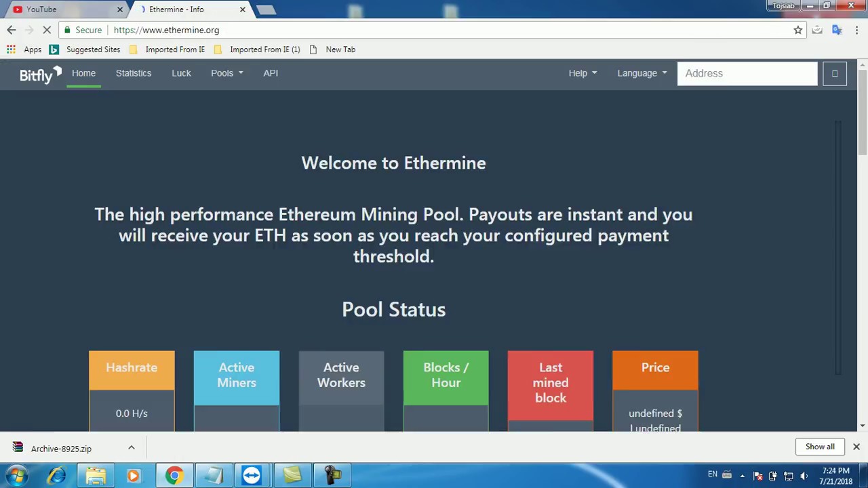Open the Suggested Sites bookmark
The image size is (868, 488).
(x=85, y=49)
